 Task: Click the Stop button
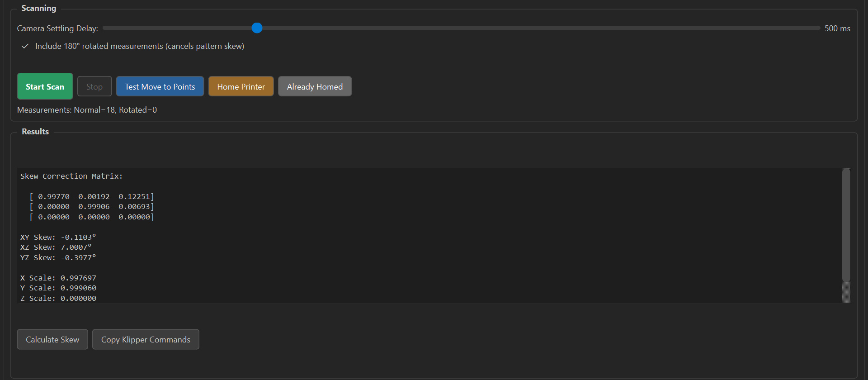pyautogui.click(x=94, y=86)
